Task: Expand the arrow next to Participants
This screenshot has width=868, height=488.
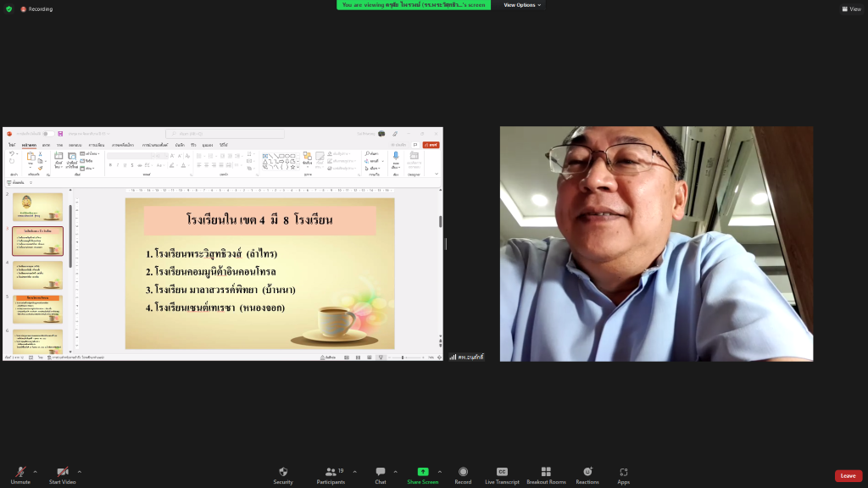Action: point(355,472)
